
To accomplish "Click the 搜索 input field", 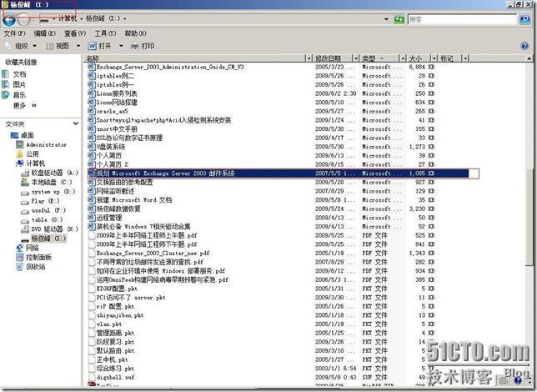I will click(462, 19).
